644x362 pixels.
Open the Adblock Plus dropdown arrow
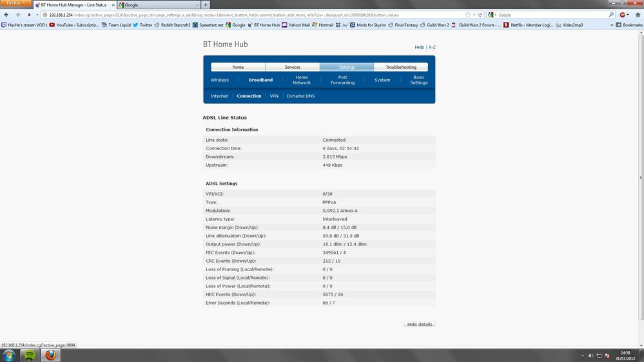[x=628, y=15]
